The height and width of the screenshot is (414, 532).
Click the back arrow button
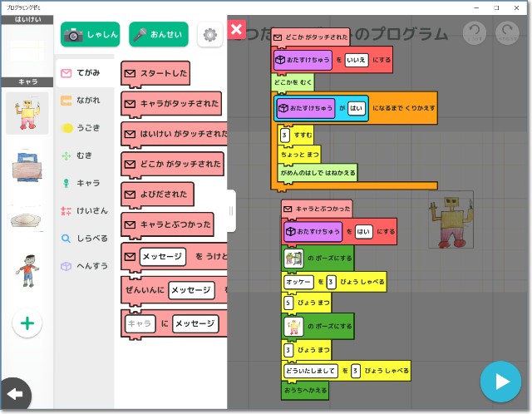[14, 392]
